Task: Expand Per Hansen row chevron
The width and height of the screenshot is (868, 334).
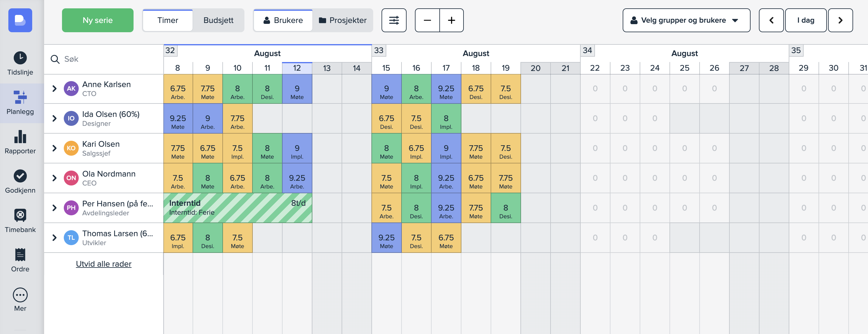Action: point(54,208)
